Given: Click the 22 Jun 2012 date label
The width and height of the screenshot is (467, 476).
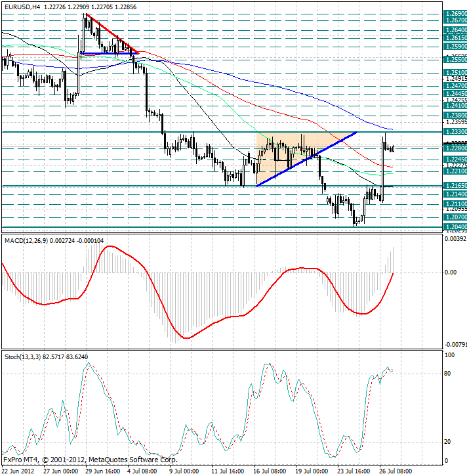Looking at the screenshot, I should point(18,471).
